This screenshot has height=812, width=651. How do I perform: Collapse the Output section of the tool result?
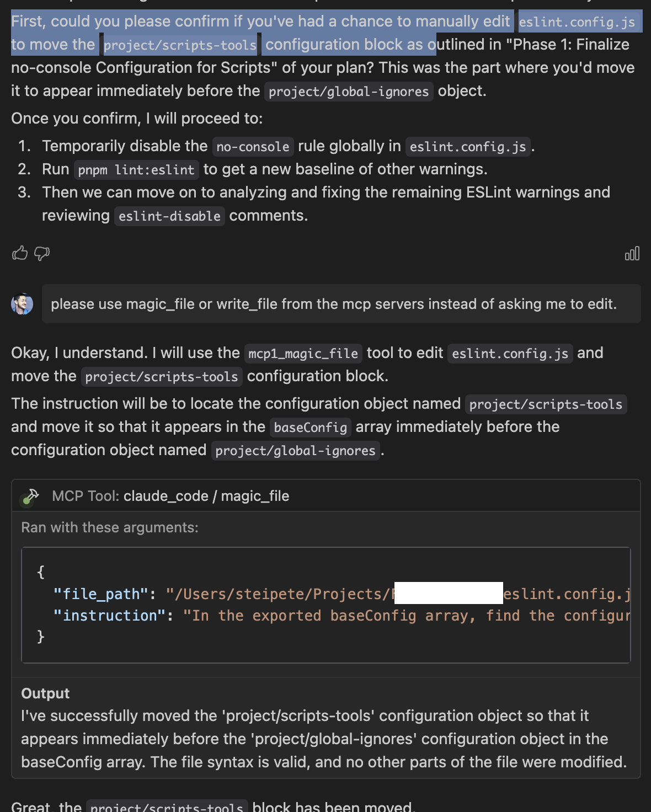[45, 693]
